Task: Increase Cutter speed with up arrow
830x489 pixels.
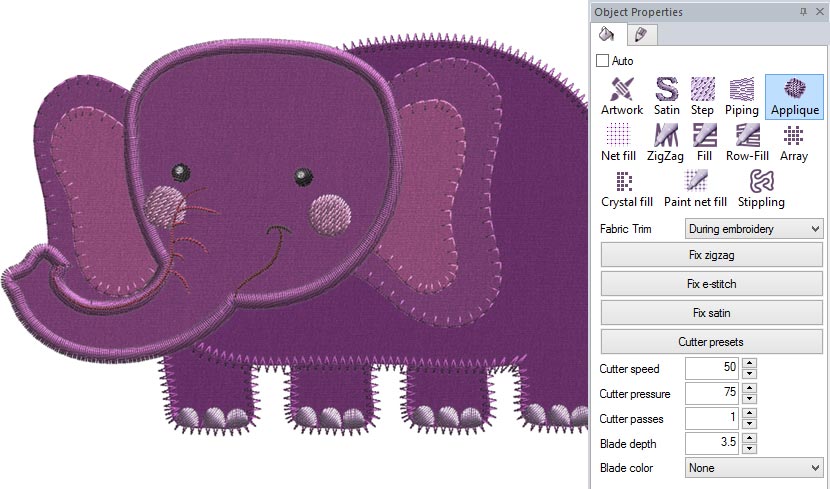Action: [x=749, y=363]
